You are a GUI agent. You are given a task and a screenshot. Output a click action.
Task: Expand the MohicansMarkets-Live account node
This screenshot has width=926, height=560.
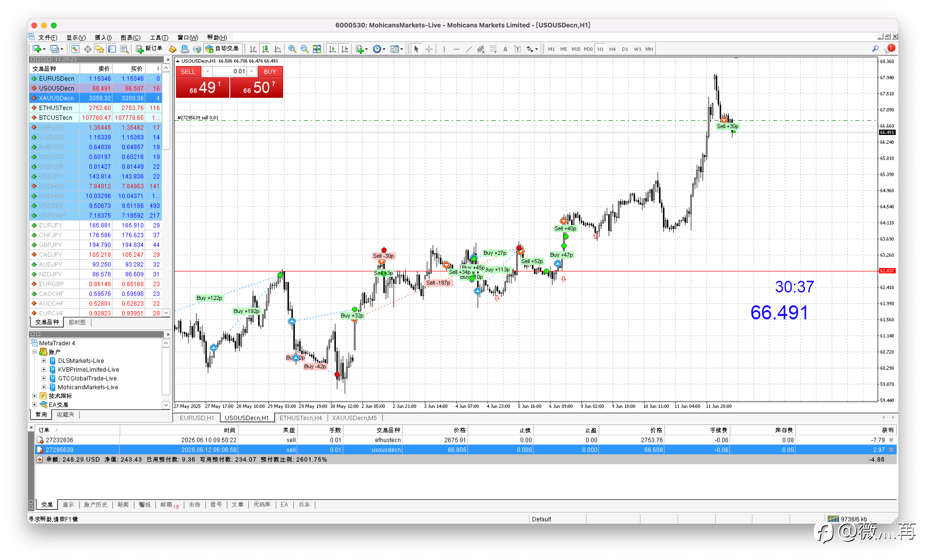coord(44,388)
